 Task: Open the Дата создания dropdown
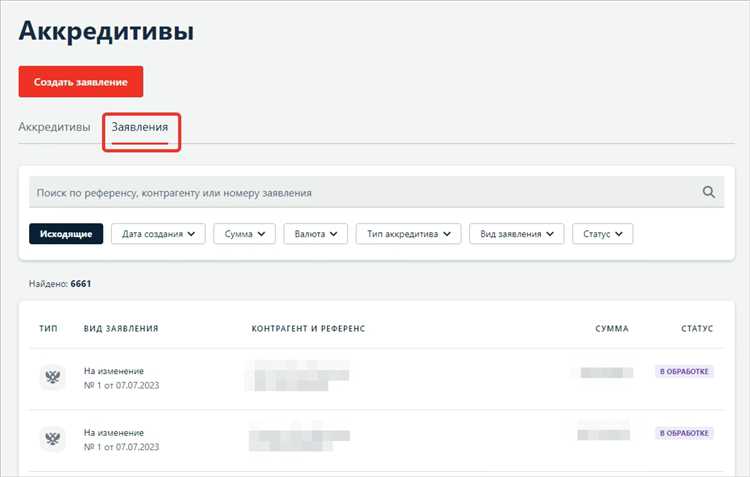[x=158, y=234]
